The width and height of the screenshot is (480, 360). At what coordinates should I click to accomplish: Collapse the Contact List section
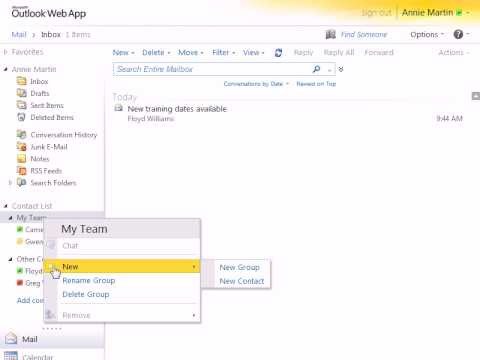[6, 206]
